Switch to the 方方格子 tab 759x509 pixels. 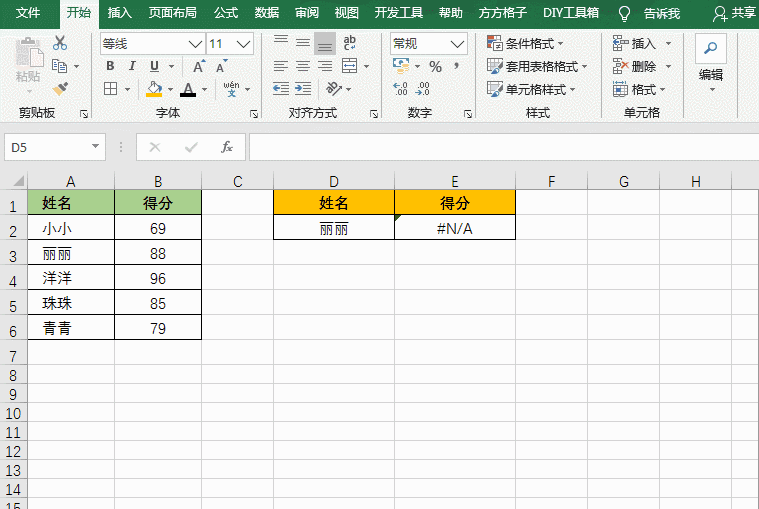502,13
